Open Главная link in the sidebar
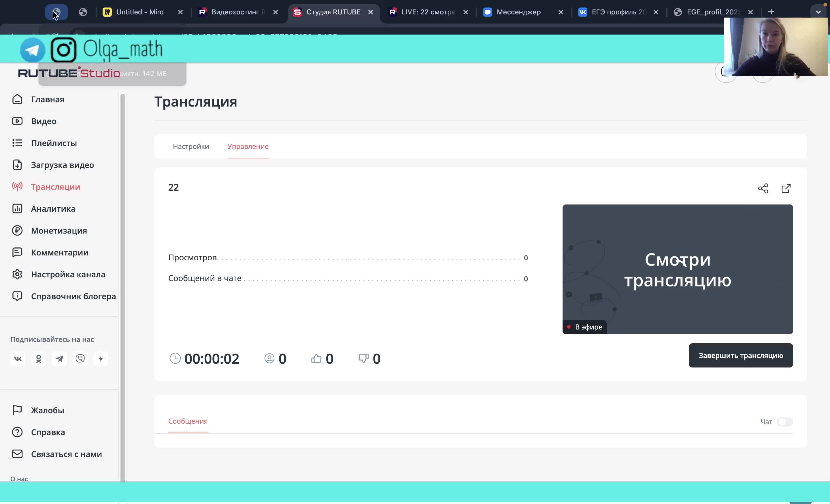This screenshot has height=504, width=830. 48,99
